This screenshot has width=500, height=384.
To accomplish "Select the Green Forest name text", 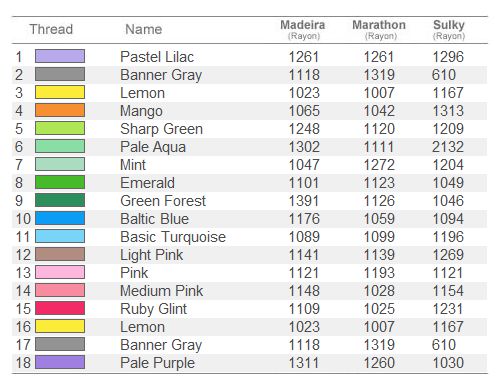I will (163, 201).
